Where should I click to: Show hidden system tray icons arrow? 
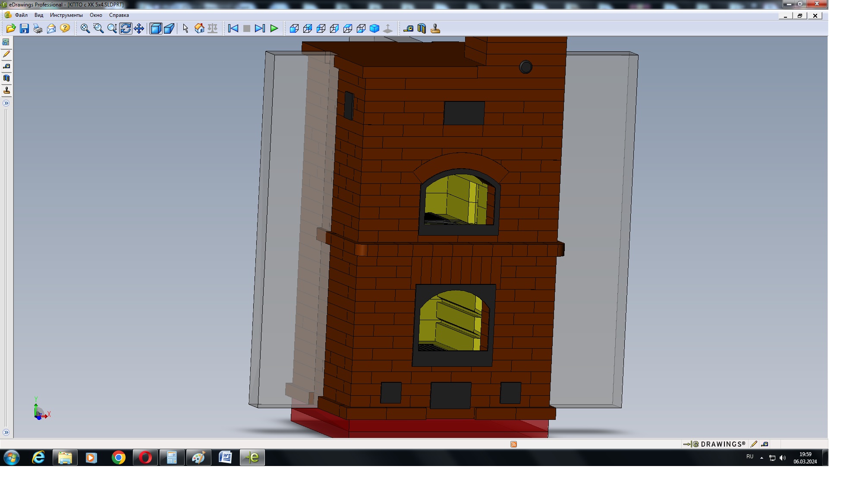[x=762, y=457]
